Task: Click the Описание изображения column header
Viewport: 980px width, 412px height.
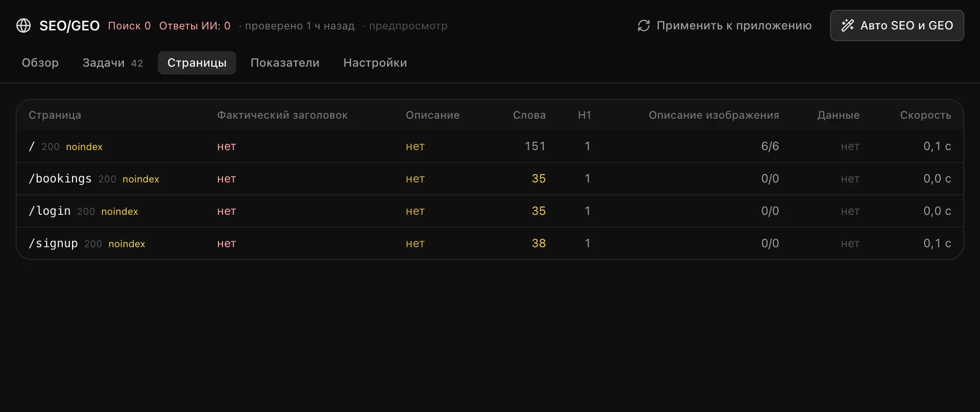Action: coord(714,115)
